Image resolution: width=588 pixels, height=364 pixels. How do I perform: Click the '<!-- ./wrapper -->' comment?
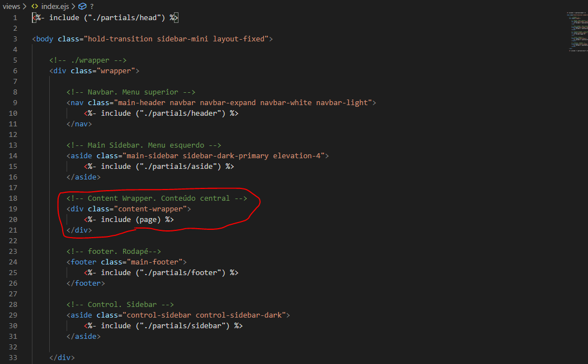88,60
